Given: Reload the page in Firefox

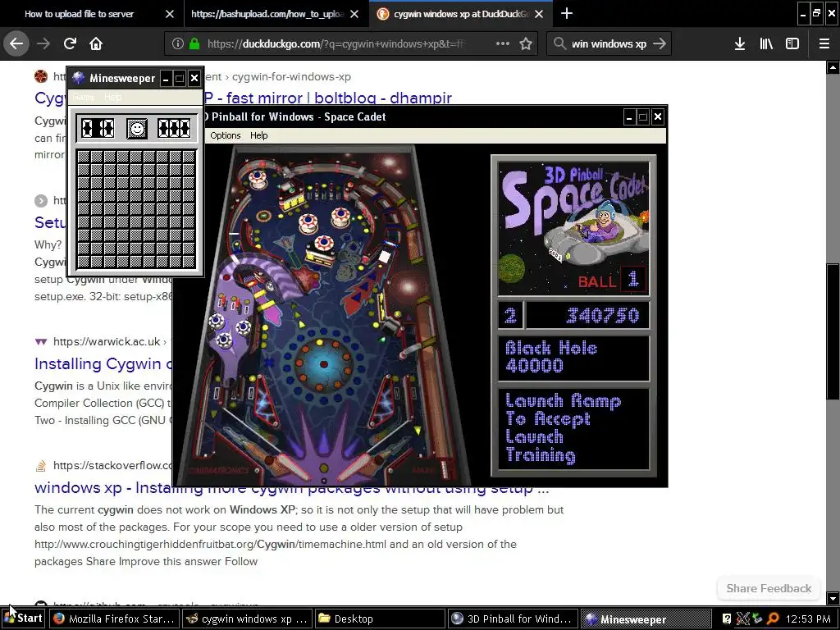Looking at the screenshot, I should pyautogui.click(x=70, y=43).
